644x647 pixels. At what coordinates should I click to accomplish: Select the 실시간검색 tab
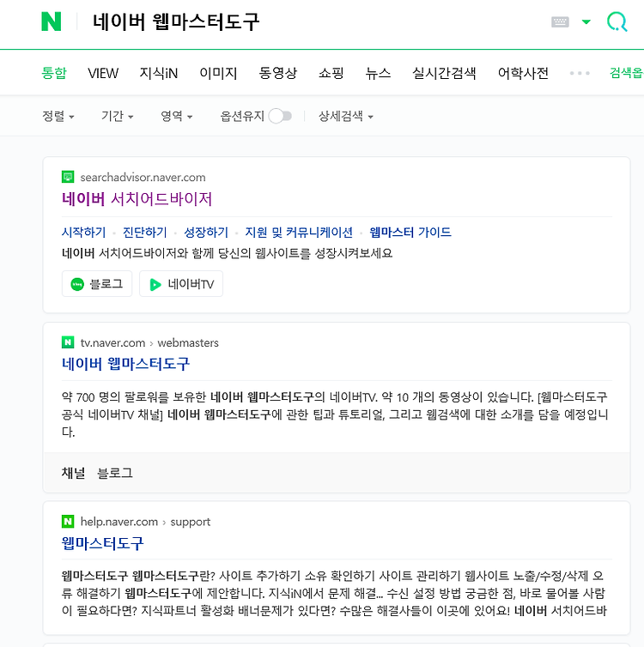[444, 73]
